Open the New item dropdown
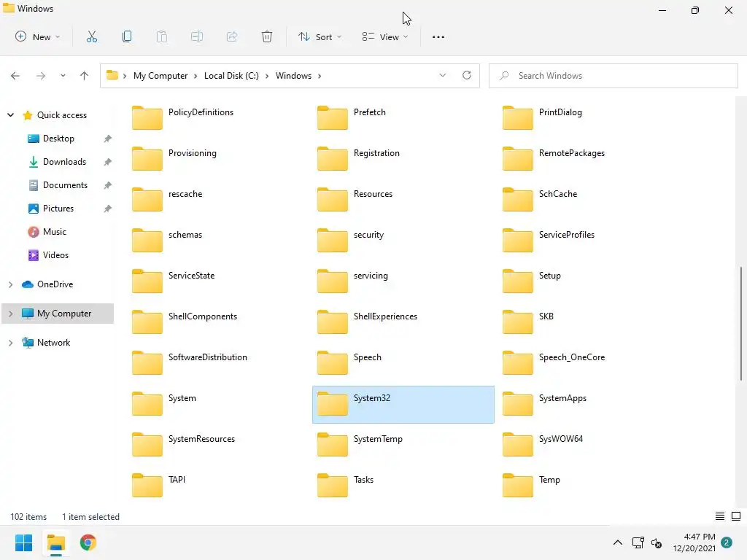 click(38, 36)
